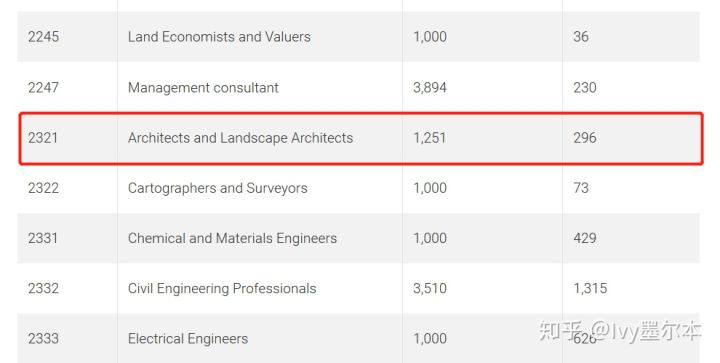
Task: Click value 1,315 in Civil Engineering row
Action: pos(590,288)
